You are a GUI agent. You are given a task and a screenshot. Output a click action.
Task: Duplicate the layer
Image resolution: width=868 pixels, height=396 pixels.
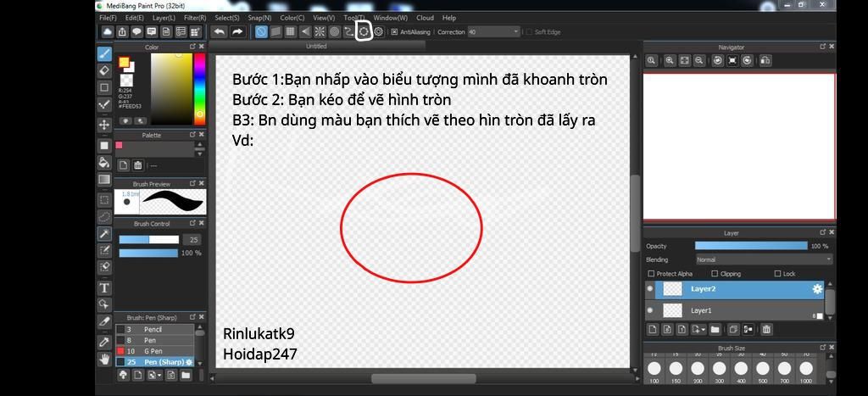(733, 330)
